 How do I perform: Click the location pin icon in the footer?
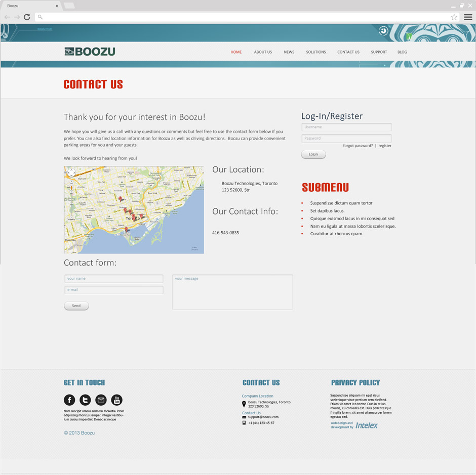(244, 404)
